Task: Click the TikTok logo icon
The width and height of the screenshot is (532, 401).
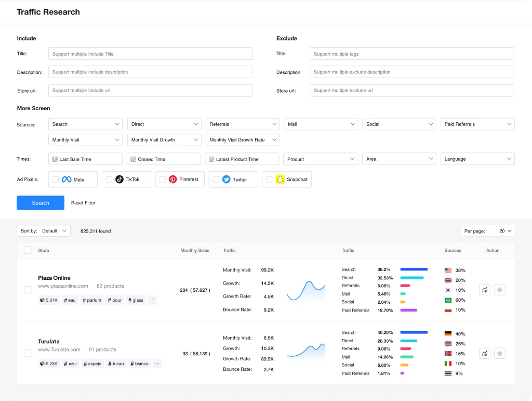Action: pos(119,179)
